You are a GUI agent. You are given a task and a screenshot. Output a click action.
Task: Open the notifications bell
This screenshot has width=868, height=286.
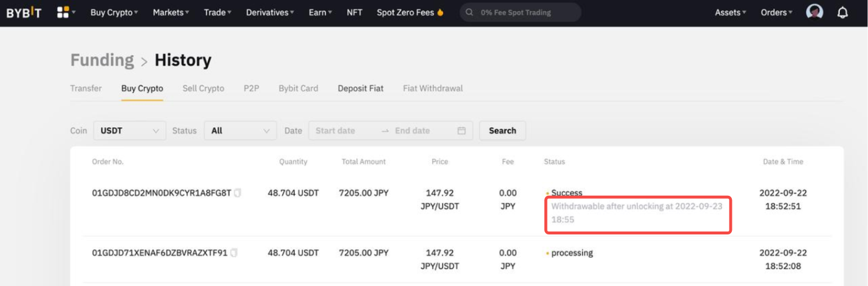click(x=843, y=12)
